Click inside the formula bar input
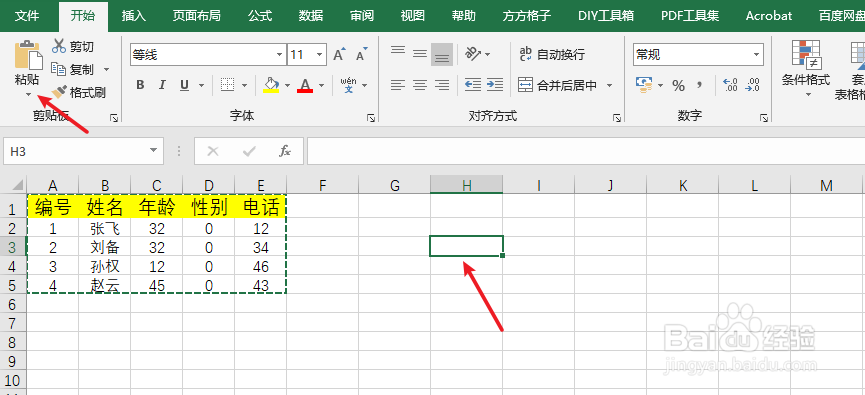The height and width of the screenshot is (395, 865). [x=586, y=151]
